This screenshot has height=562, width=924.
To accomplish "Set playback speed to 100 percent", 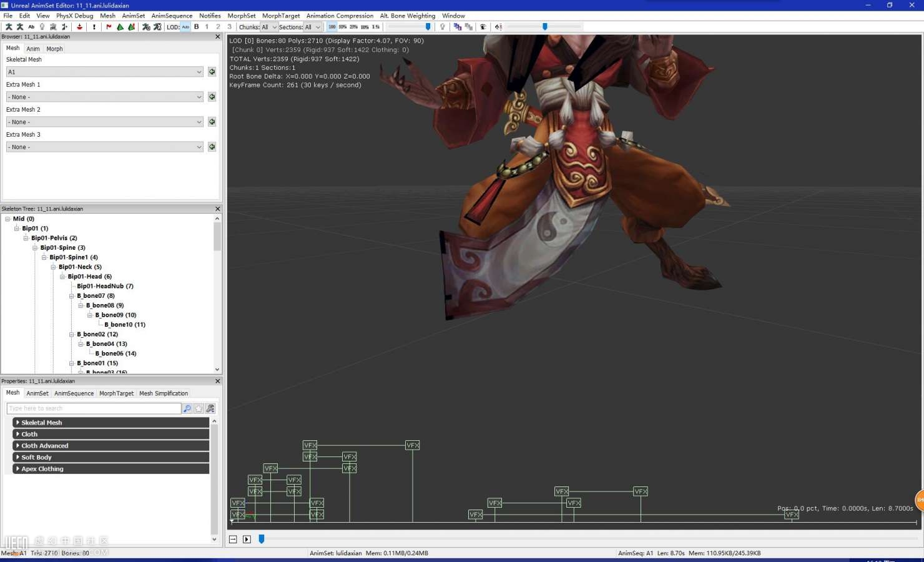I will click(332, 27).
